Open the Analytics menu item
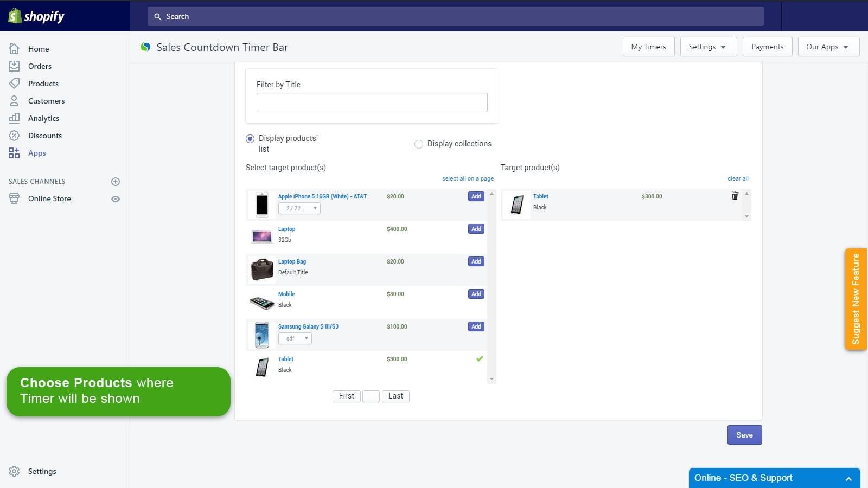Viewport: 868px width, 488px height. point(43,118)
